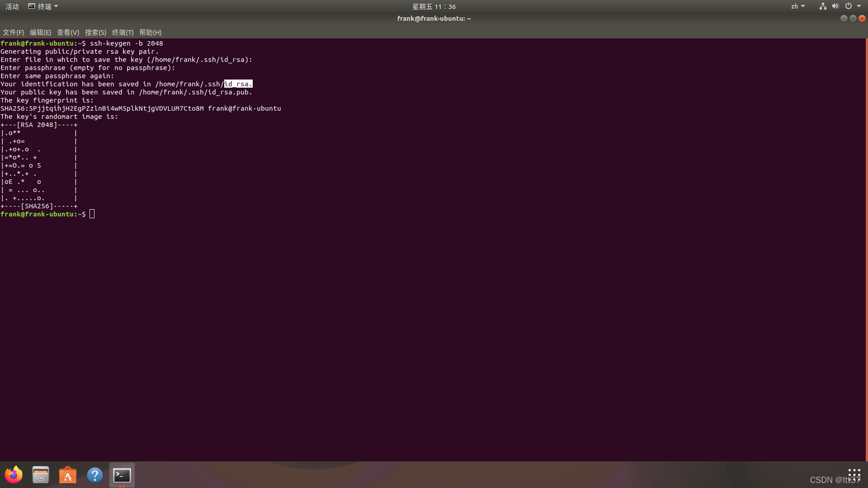This screenshot has height=488, width=868.
Task: Open the 搜索(S) menu
Action: 95,33
